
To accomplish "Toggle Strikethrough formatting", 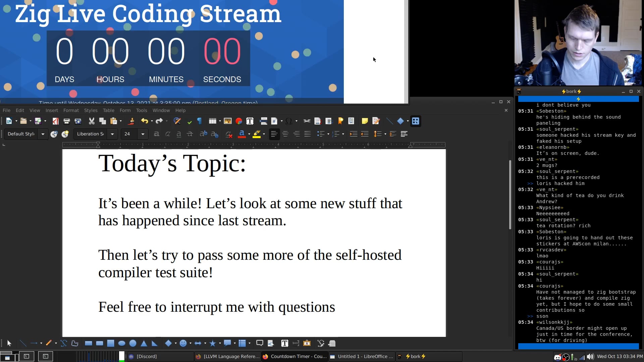I will tap(190, 134).
